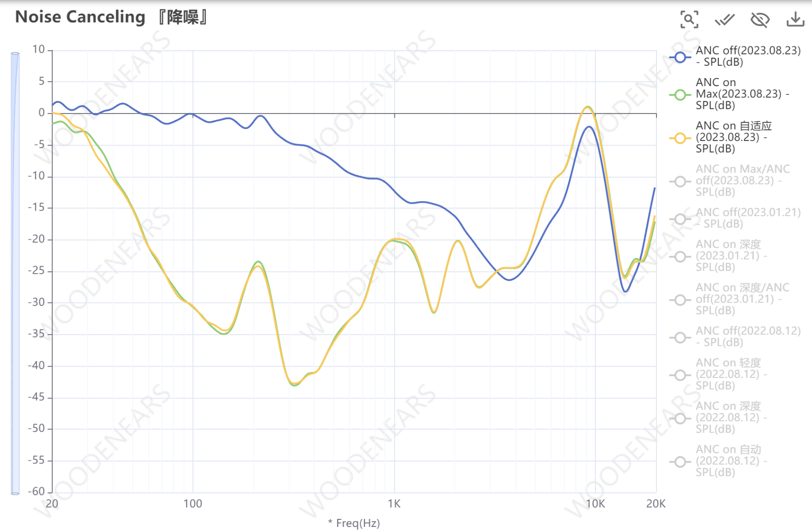The height and width of the screenshot is (532, 812).
Task: Activate the area zoom tool icon
Action: 689,20
